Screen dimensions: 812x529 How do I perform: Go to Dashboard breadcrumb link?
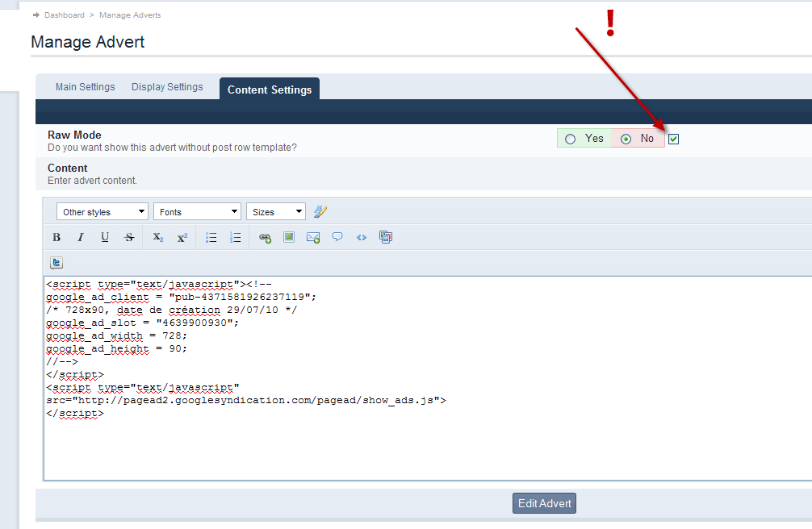tap(65, 15)
